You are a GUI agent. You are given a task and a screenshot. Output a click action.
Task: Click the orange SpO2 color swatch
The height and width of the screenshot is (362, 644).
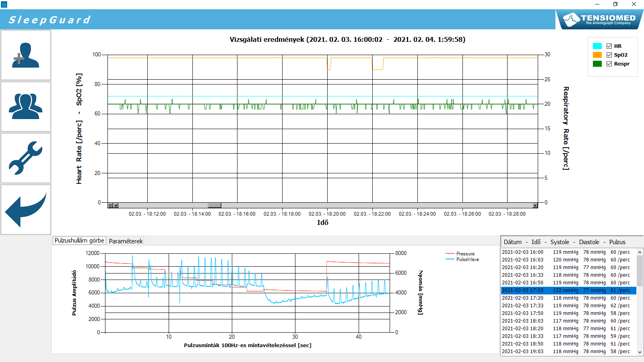click(597, 55)
